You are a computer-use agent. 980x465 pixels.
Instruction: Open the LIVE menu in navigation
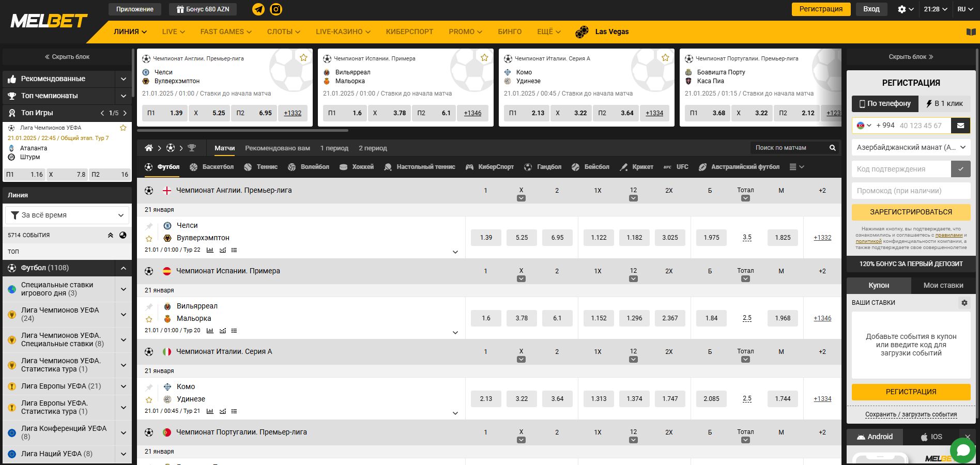[173, 32]
